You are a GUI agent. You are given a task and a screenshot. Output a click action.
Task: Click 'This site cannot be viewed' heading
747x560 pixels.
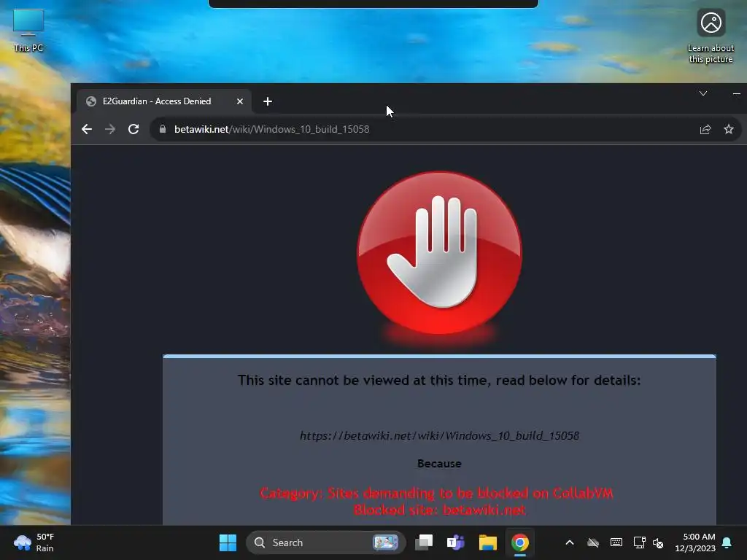(439, 380)
